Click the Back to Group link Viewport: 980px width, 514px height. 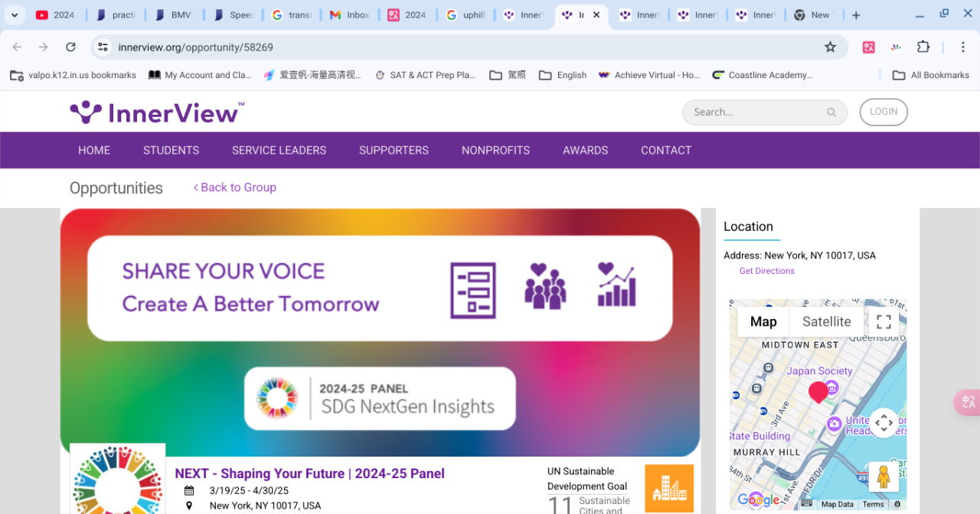234,187
